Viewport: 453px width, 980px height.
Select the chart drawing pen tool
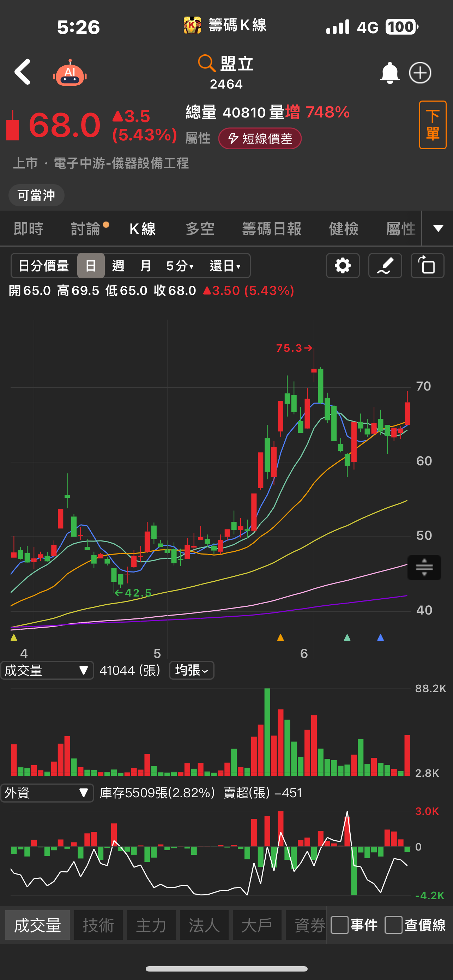tap(385, 266)
